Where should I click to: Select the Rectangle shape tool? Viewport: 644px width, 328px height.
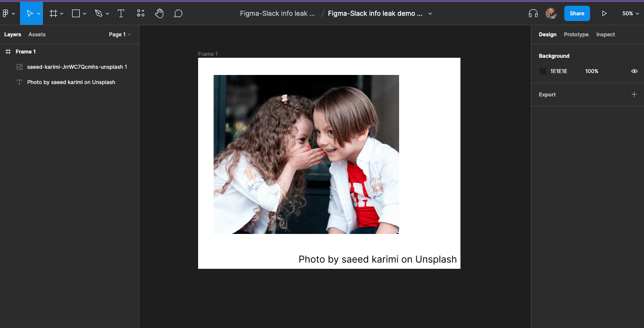click(76, 13)
